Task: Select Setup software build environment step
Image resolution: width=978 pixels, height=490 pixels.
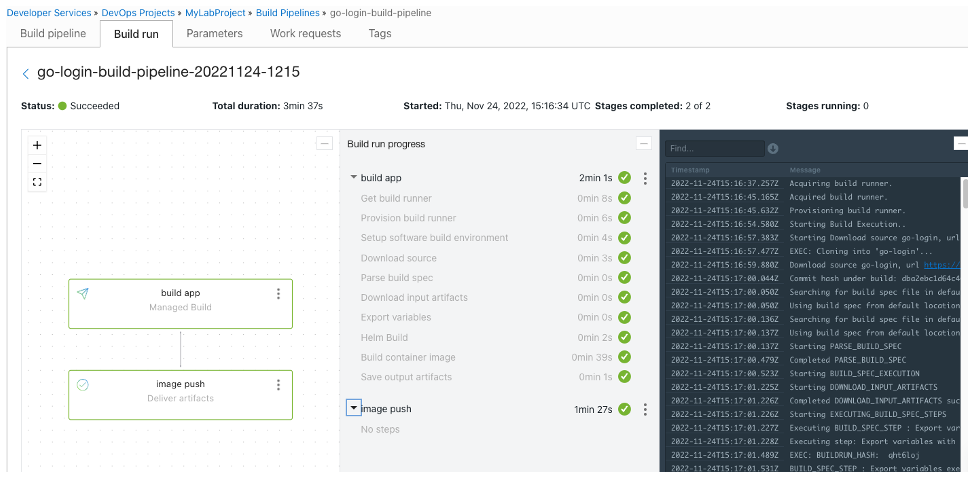Action: pos(435,238)
